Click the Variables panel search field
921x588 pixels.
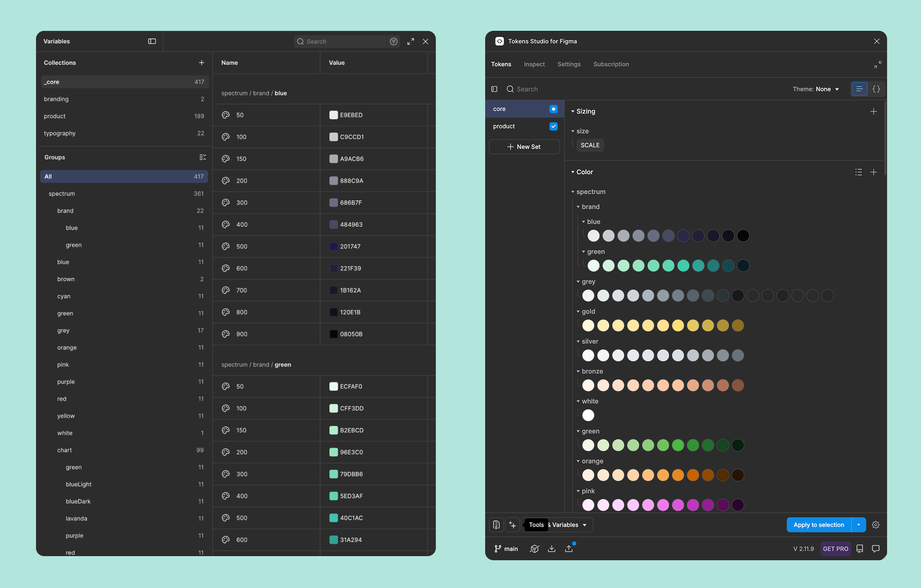(x=341, y=42)
